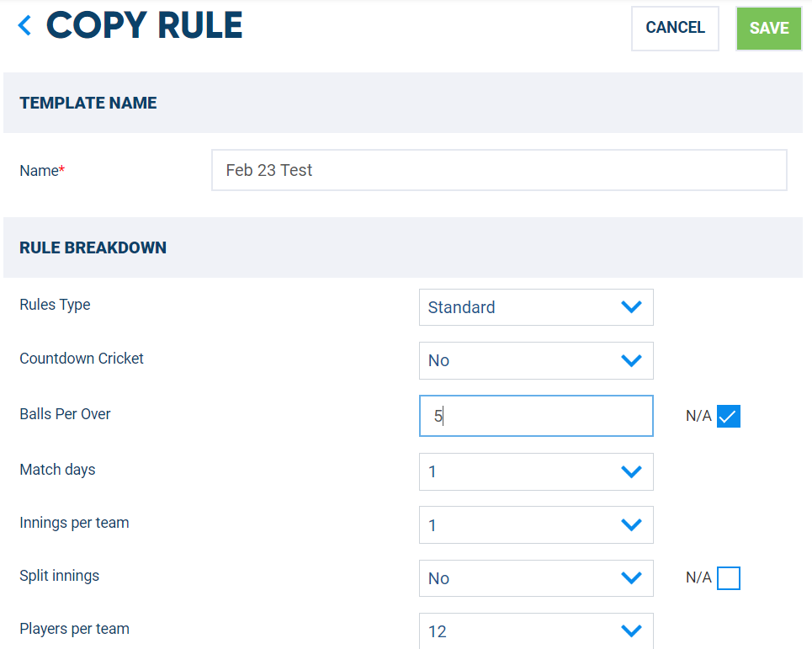Click the Balls Per Over input showing 5

click(x=536, y=416)
